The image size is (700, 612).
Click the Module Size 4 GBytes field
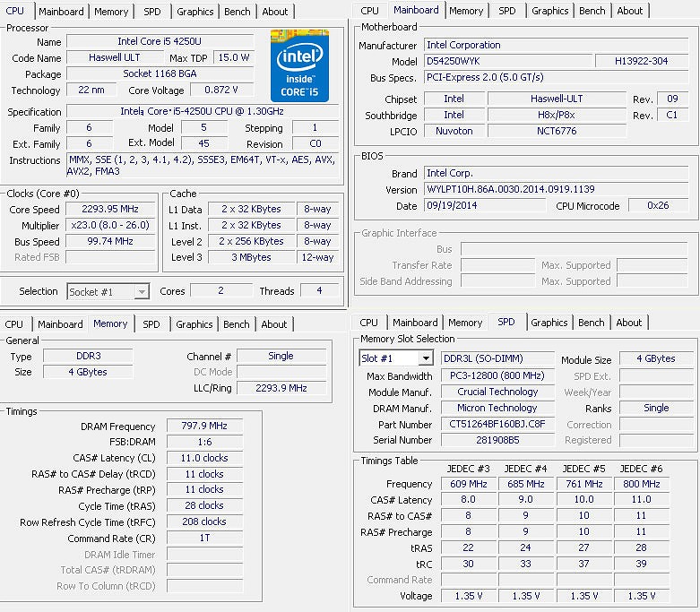pyautogui.click(x=655, y=358)
